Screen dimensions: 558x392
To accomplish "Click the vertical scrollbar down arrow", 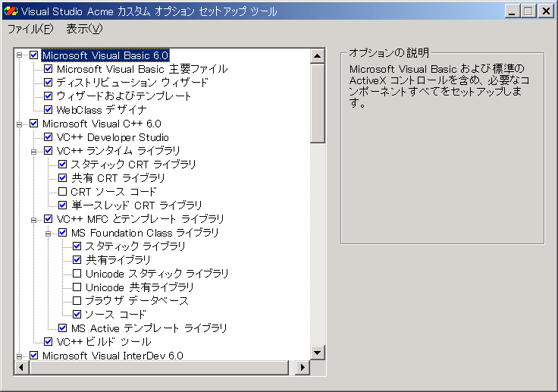I will click(317, 353).
